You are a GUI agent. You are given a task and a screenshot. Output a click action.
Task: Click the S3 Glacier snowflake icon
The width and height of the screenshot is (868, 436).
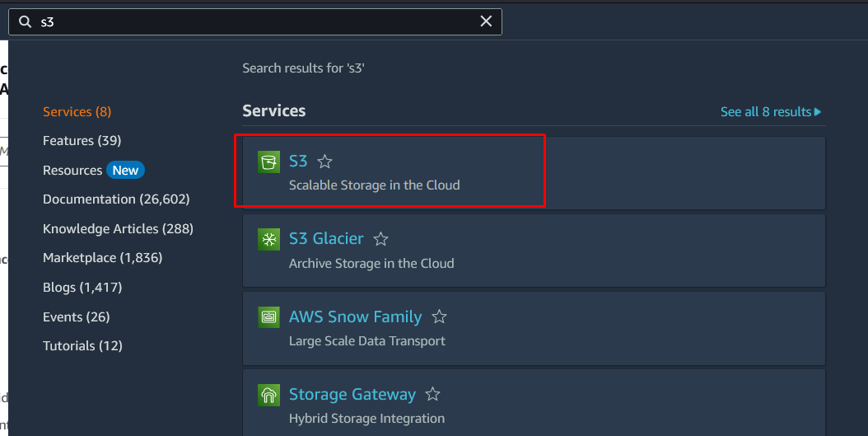[x=269, y=239]
